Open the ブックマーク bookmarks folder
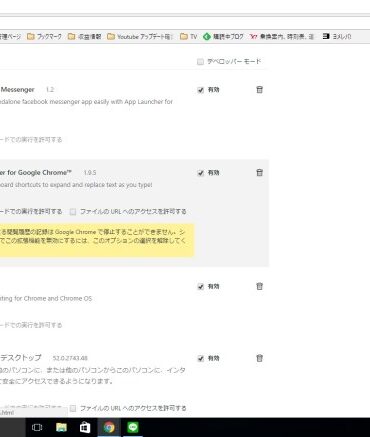The height and width of the screenshot is (437, 370). (x=44, y=37)
